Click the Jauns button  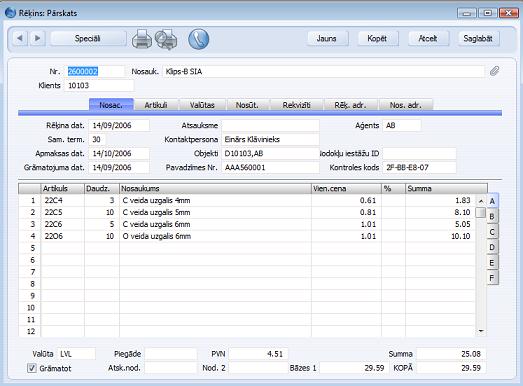click(x=327, y=38)
